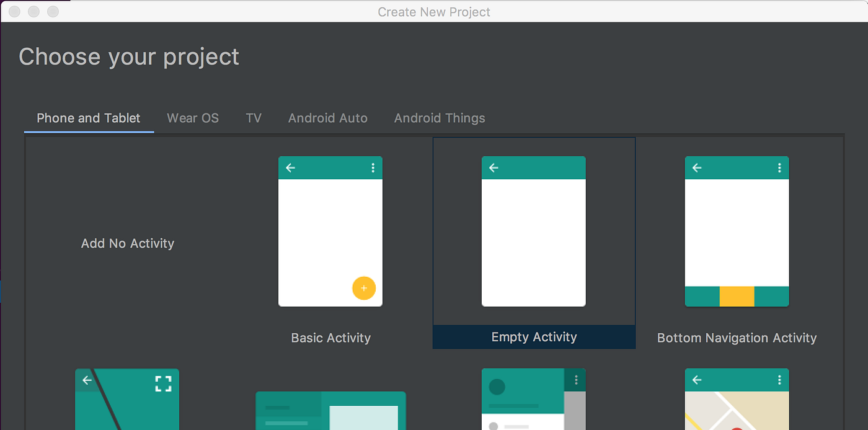
Task: Select Bottom Navigation Activity thumbnail
Action: pos(737,231)
